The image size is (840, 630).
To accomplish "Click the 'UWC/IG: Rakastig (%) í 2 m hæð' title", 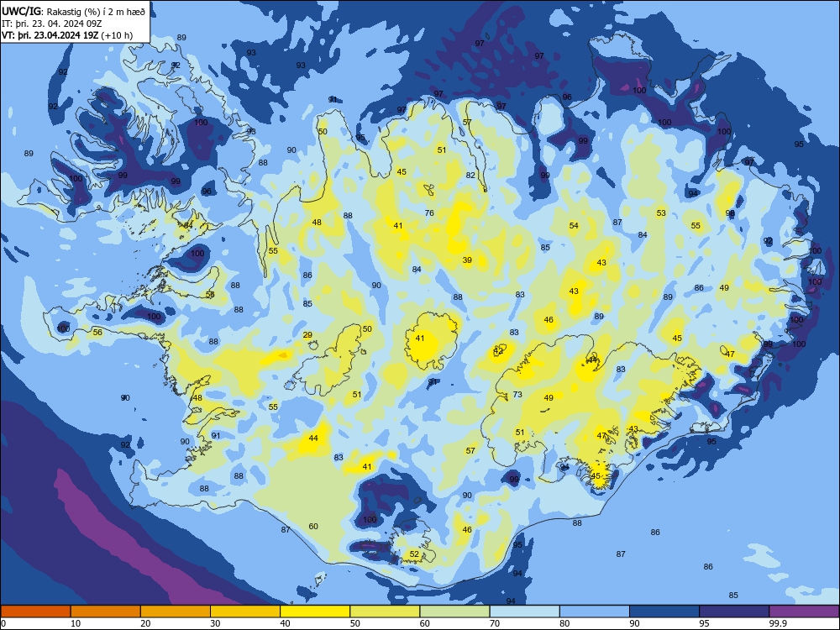I will [x=73, y=11].
